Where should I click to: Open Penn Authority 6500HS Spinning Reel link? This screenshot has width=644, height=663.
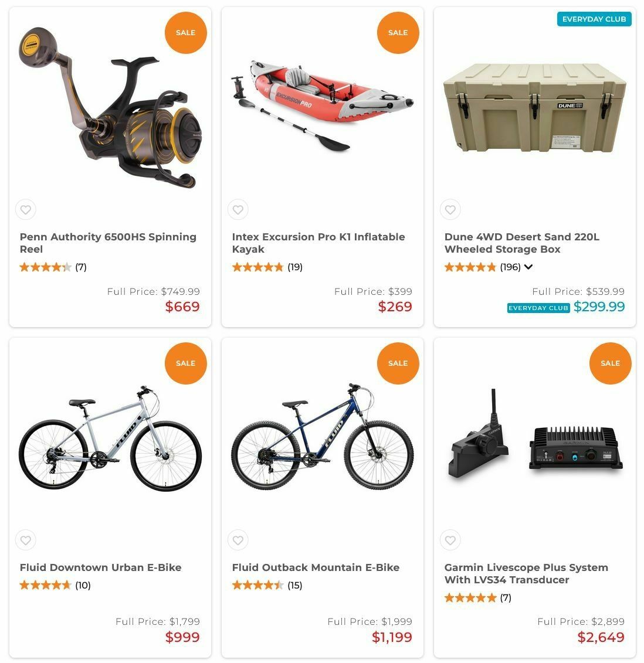108,243
